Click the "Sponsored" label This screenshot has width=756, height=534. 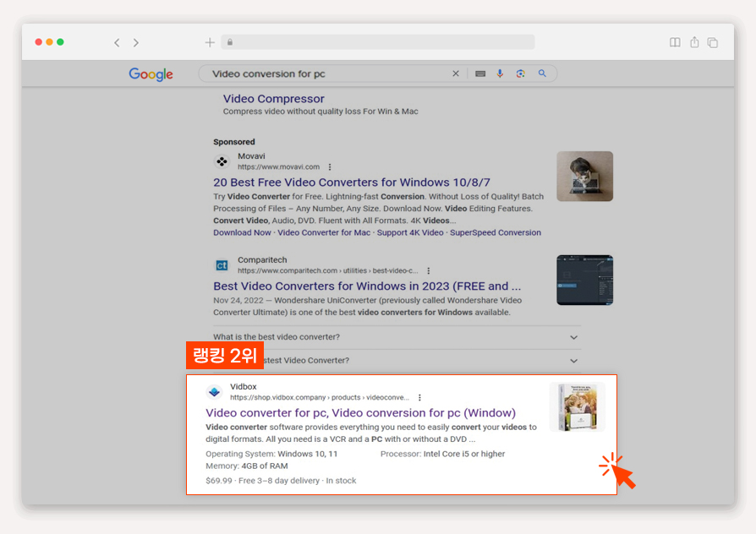pyautogui.click(x=234, y=142)
